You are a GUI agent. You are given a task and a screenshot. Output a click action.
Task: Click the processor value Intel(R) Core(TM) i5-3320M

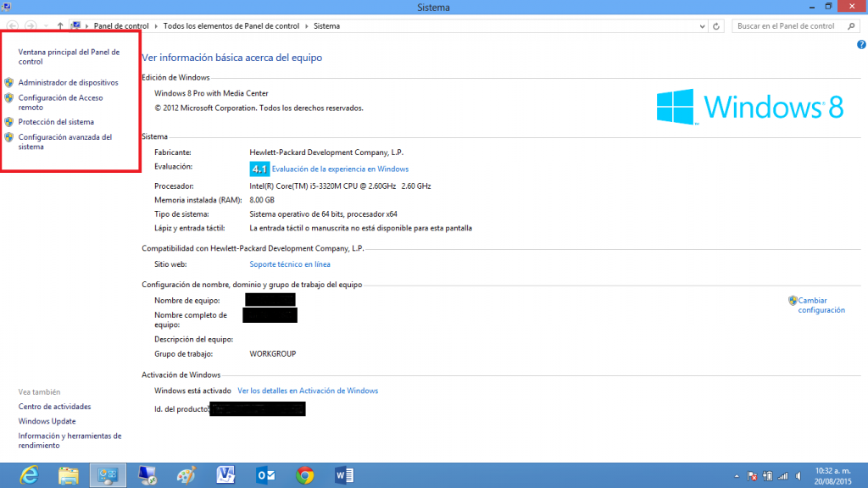click(x=340, y=186)
